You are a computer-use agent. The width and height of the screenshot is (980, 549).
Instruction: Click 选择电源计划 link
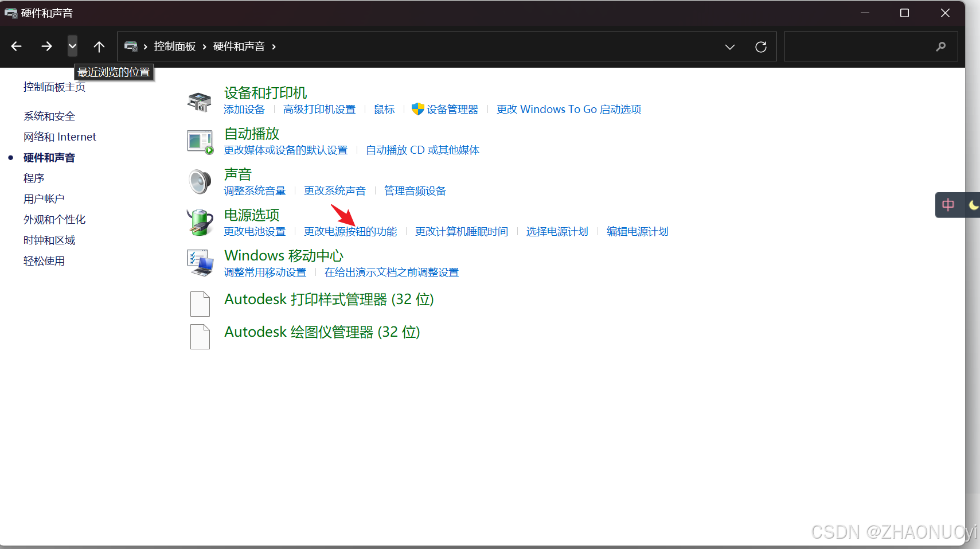click(557, 232)
